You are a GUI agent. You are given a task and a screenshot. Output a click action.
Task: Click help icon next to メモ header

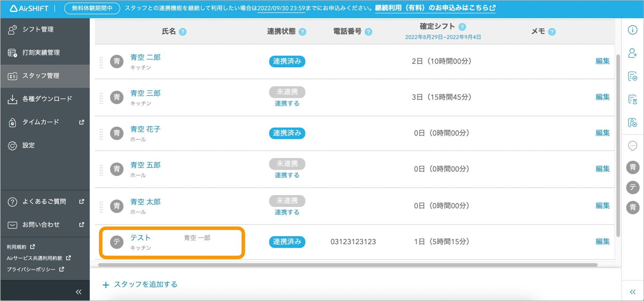pyautogui.click(x=552, y=32)
